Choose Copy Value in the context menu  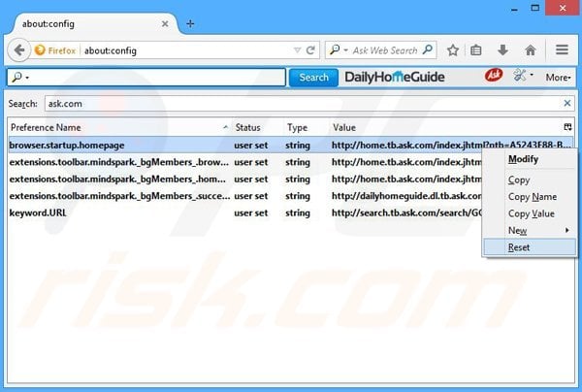click(530, 213)
